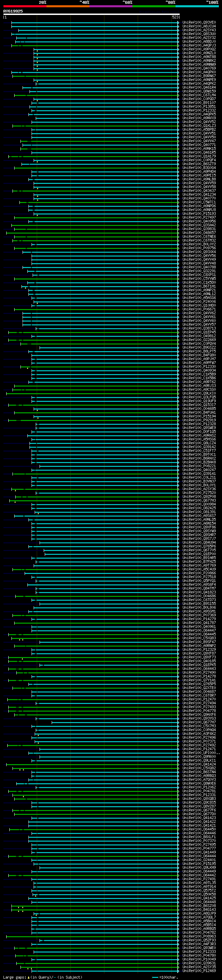The height and width of the screenshot is (980, 222).
Task: Select hit label UniRef100_P15194
Action: pos(199,416)
